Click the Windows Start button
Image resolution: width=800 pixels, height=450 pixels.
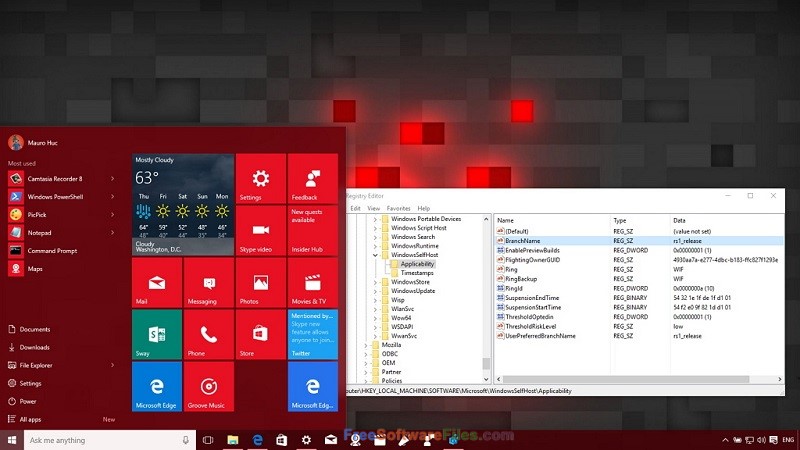pos(12,440)
